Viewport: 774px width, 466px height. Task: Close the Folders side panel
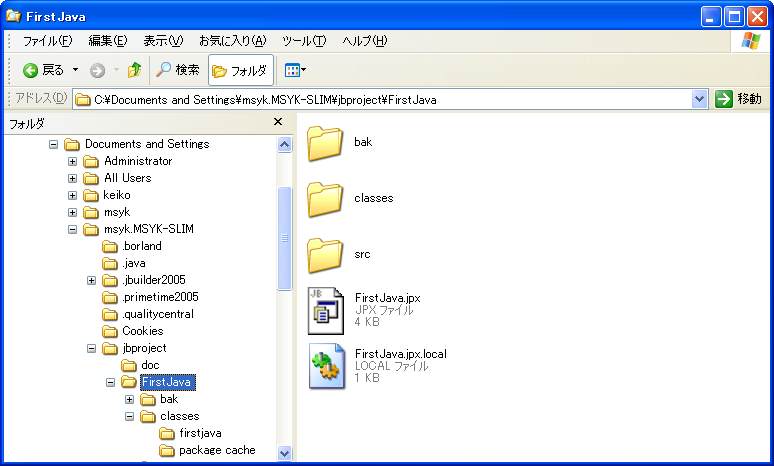pyautogui.click(x=278, y=122)
